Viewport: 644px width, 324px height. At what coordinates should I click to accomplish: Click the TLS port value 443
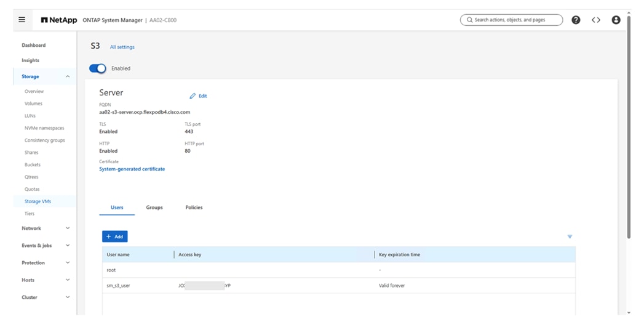pyautogui.click(x=189, y=132)
